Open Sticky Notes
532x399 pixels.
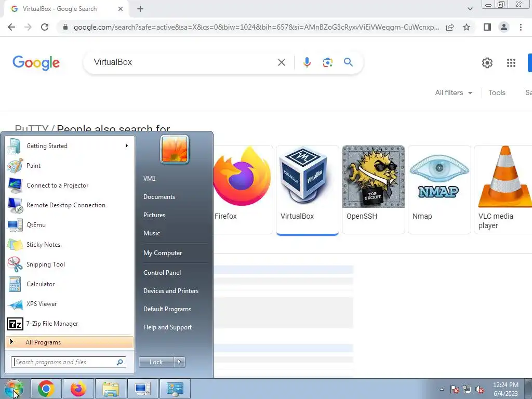tap(70, 245)
